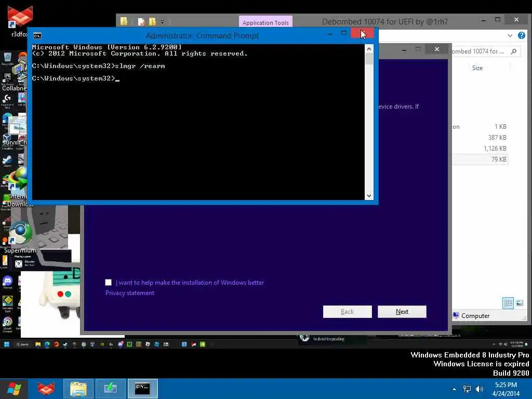Viewport: 532px width, 399px height.
Task: Open Explorer Help question mark icon
Action: tap(522, 35)
